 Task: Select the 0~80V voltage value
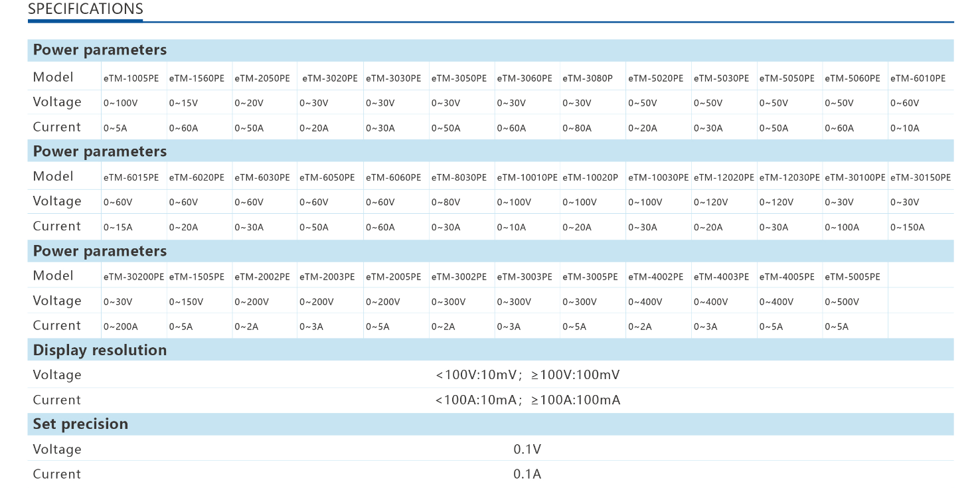[x=446, y=203]
